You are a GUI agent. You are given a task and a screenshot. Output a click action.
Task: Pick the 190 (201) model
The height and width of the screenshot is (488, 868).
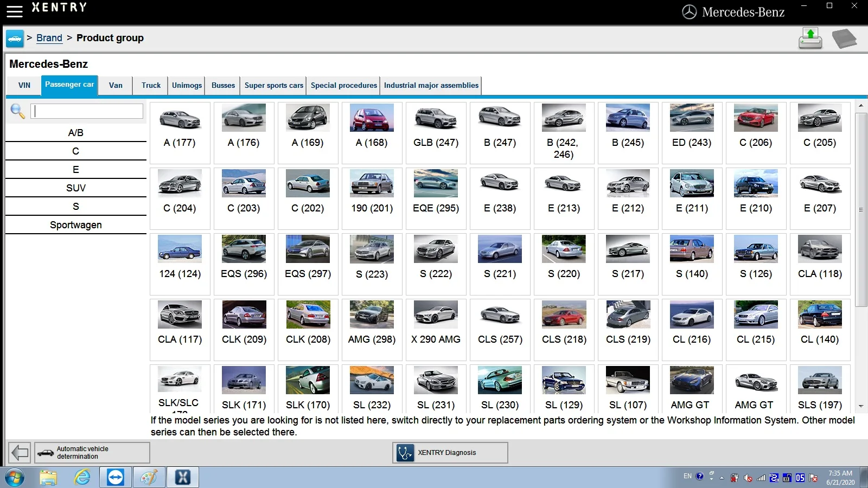[372, 198]
